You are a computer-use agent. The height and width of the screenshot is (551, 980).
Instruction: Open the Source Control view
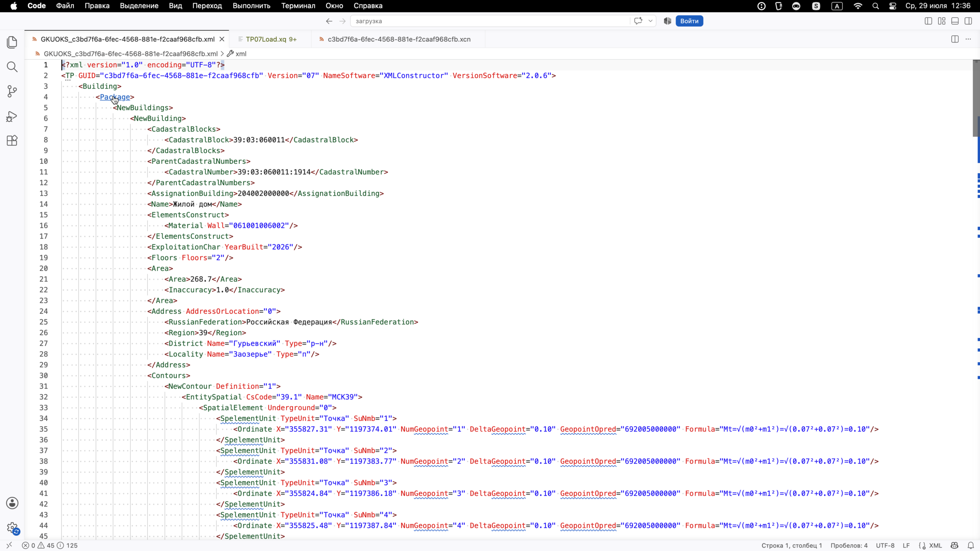[x=12, y=91]
